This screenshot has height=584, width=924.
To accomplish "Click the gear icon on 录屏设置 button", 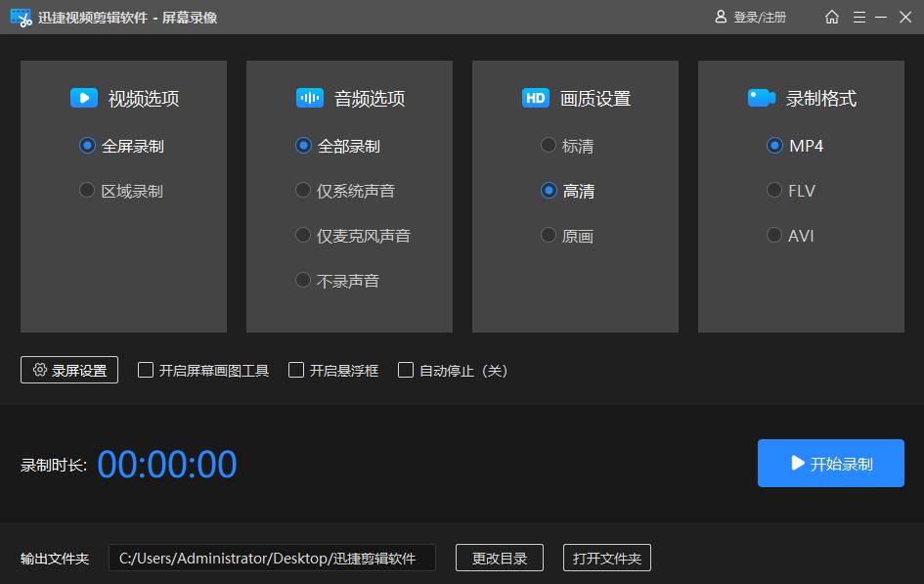I will coord(39,370).
